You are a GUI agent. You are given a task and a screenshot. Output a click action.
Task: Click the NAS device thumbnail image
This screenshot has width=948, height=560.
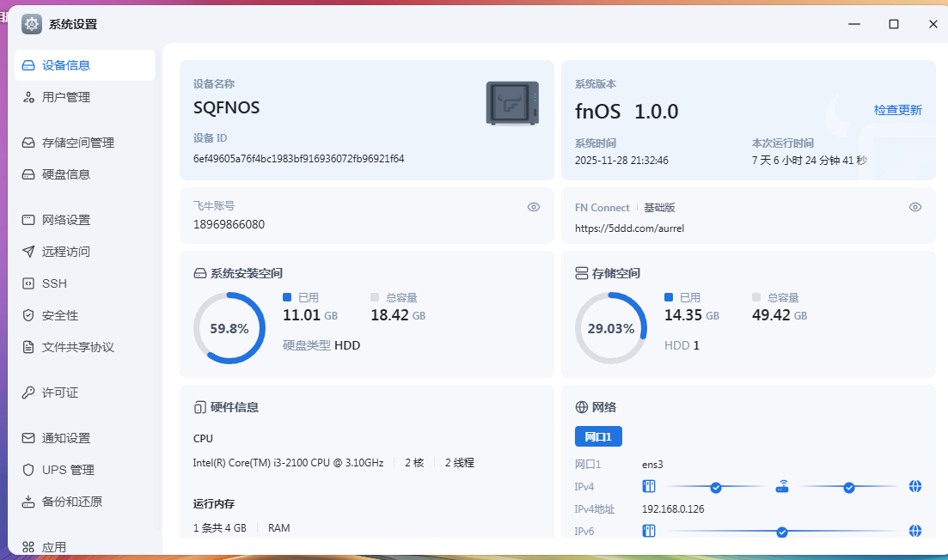[x=512, y=103]
